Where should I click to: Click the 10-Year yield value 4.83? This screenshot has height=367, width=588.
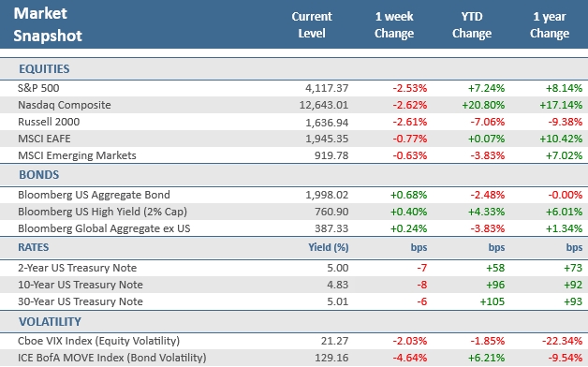click(338, 285)
